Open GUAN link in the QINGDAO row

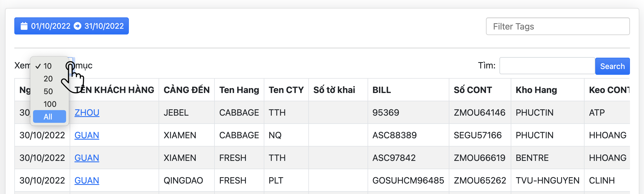(x=87, y=180)
